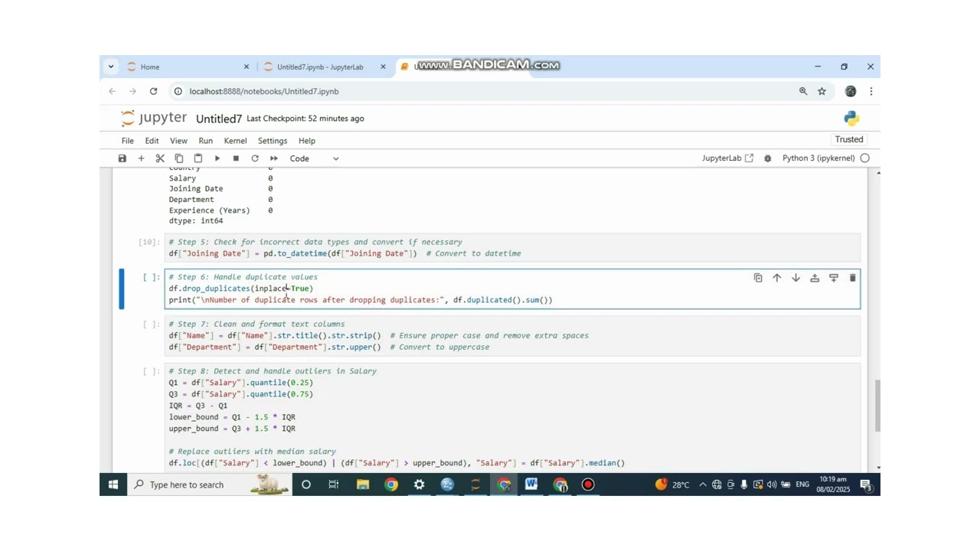Switch to Untitled7.ipynb - JupyterLab tab
The height and width of the screenshot is (551, 980).
click(324, 67)
